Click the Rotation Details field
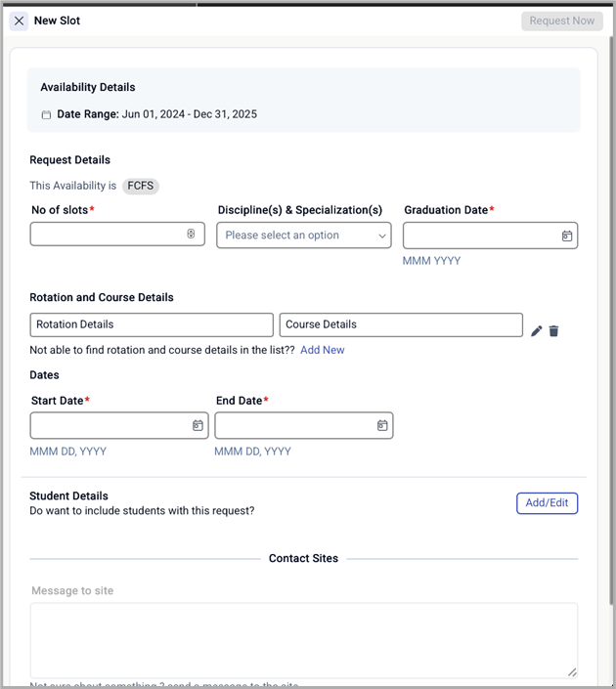616x689 pixels. [152, 324]
